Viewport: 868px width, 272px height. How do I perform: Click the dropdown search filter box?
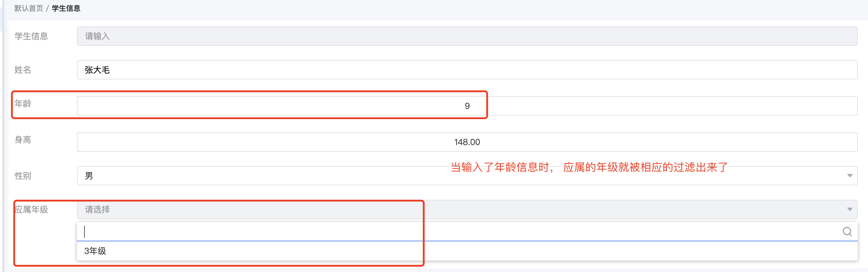(467, 231)
